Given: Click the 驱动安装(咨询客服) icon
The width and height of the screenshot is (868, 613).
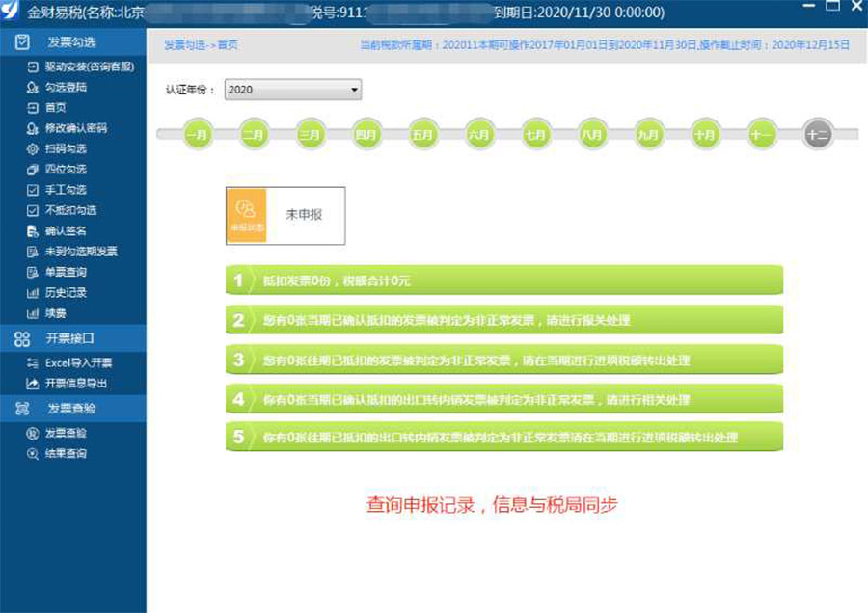Looking at the screenshot, I should tap(33, 67).
